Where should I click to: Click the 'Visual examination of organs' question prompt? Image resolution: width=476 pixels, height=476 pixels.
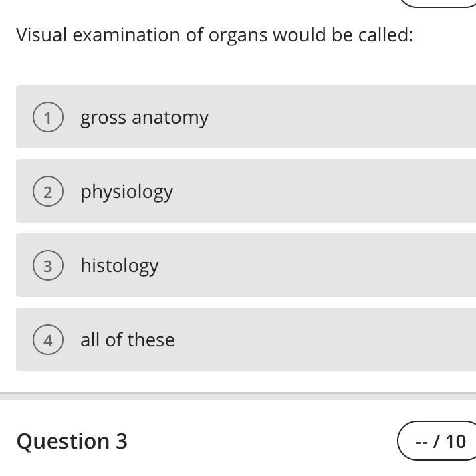[215, 35]
